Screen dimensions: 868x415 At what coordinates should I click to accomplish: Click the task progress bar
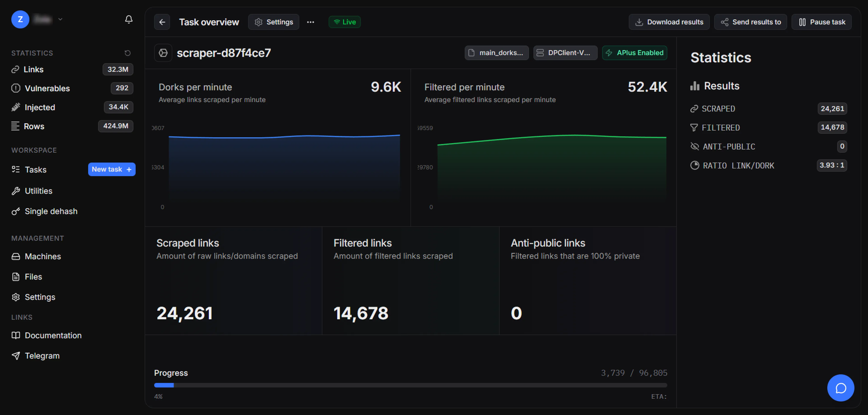click(410, 385)
